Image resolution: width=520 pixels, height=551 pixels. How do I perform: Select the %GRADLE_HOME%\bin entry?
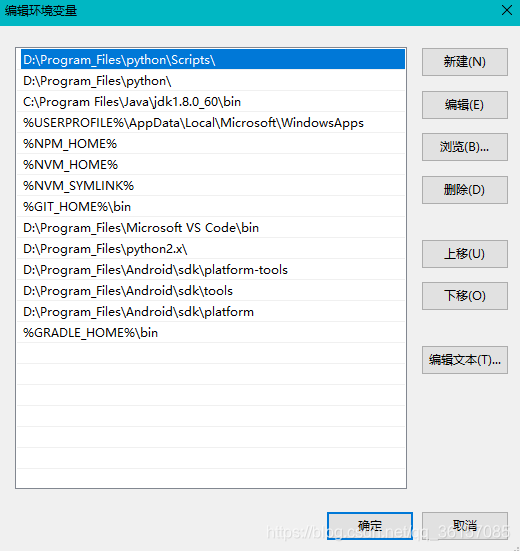click(213, 332)
